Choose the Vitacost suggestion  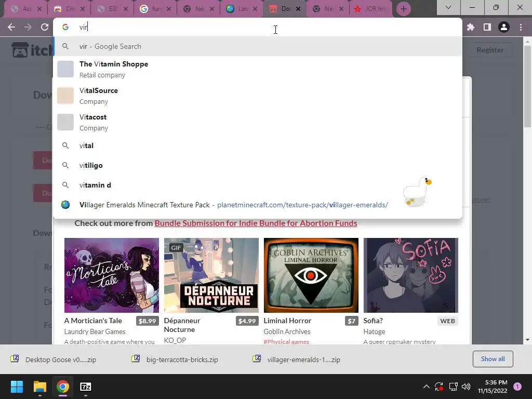tap(257, 122)
